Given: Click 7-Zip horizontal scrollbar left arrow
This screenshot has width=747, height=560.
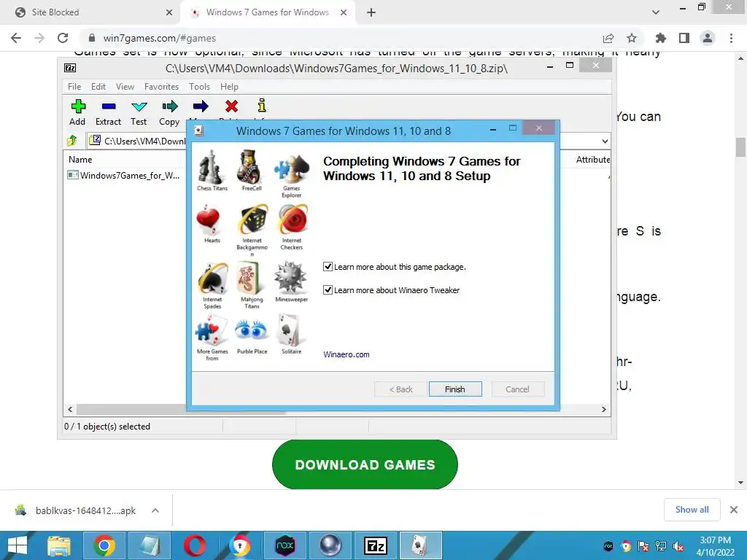Looking at the screenshot, I should 70,410.
